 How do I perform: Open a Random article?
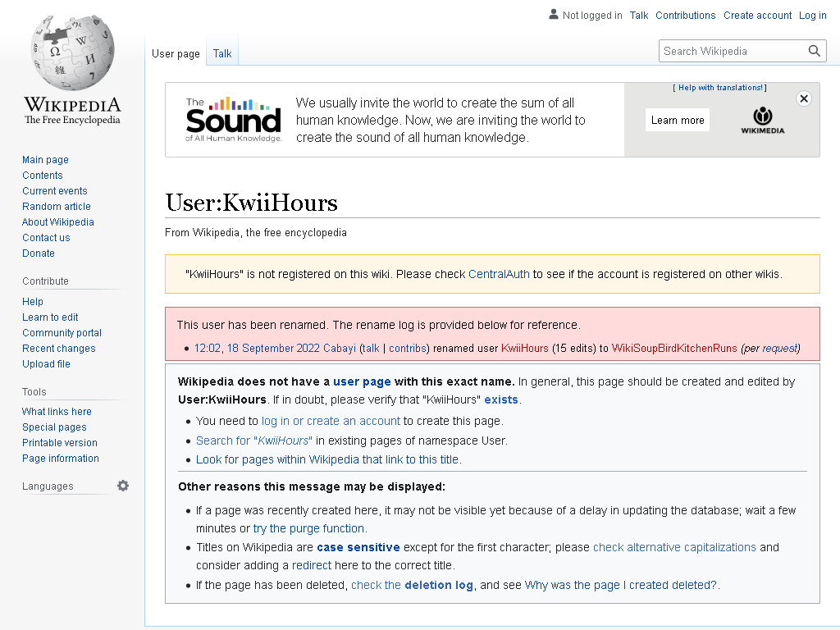point(57,206)
